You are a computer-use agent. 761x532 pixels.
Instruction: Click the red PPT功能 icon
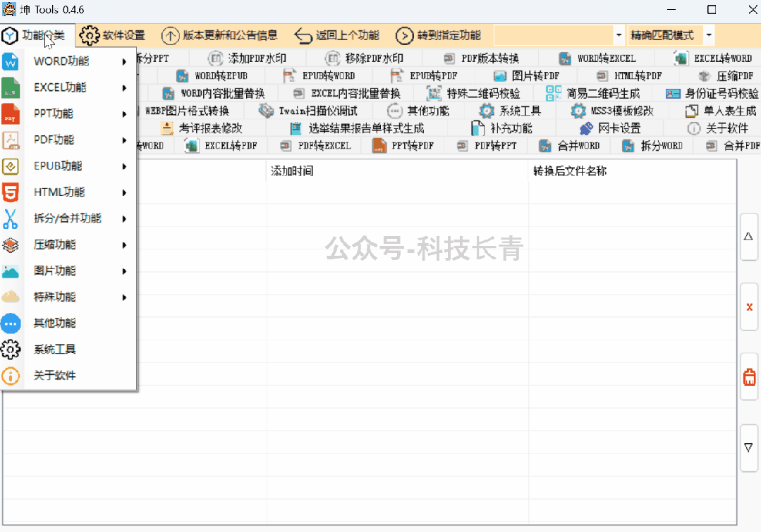(x=11, y=114)
